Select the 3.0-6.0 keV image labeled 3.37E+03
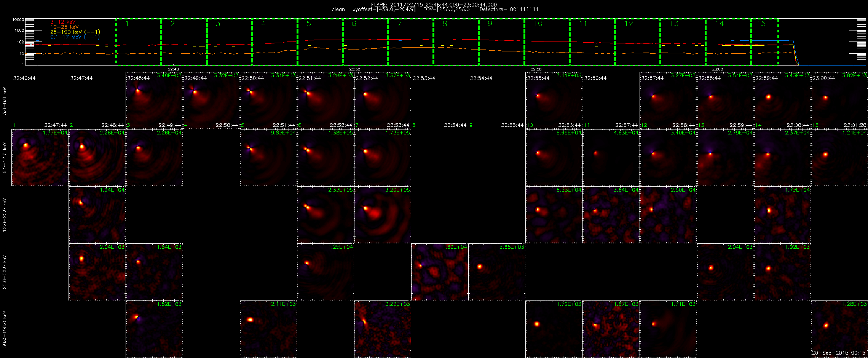 tap(383, 101)
